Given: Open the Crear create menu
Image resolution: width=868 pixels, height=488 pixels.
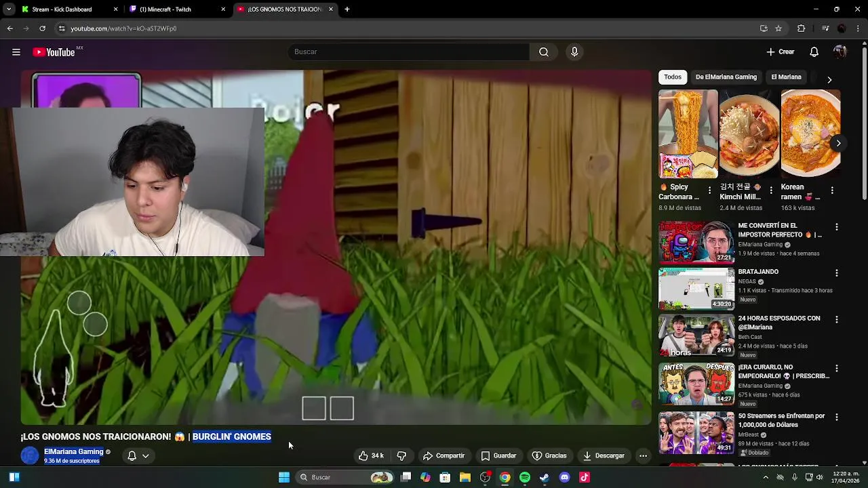Looking at the screenshot, I should (x=781, y=52).
